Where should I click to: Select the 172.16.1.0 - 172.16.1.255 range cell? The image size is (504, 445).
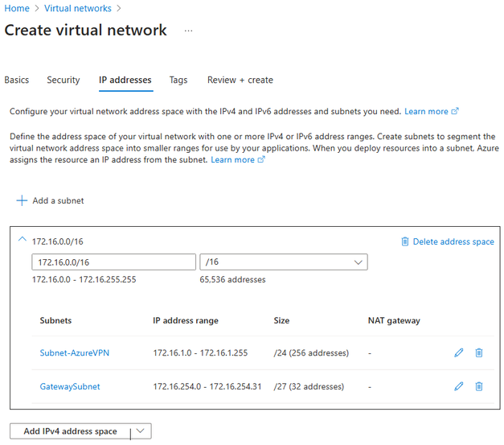tap(200, 352)
